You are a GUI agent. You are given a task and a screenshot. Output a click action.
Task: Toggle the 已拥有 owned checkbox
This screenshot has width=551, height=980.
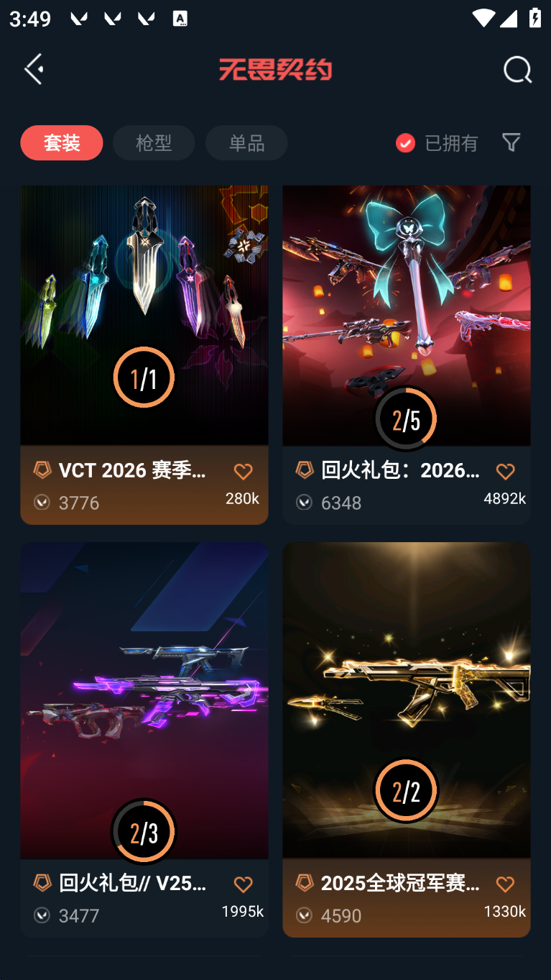click(405, 143)
